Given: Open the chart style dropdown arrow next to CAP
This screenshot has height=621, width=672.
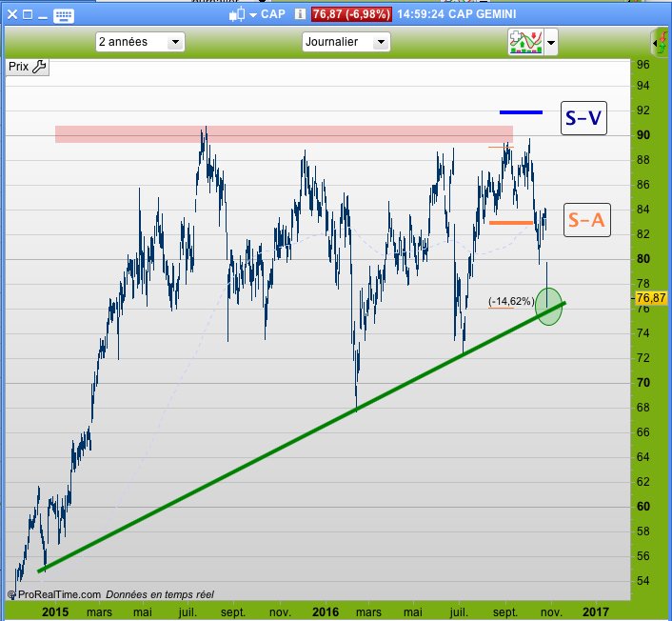Looking at the screenshot, I should click(253, 15).
